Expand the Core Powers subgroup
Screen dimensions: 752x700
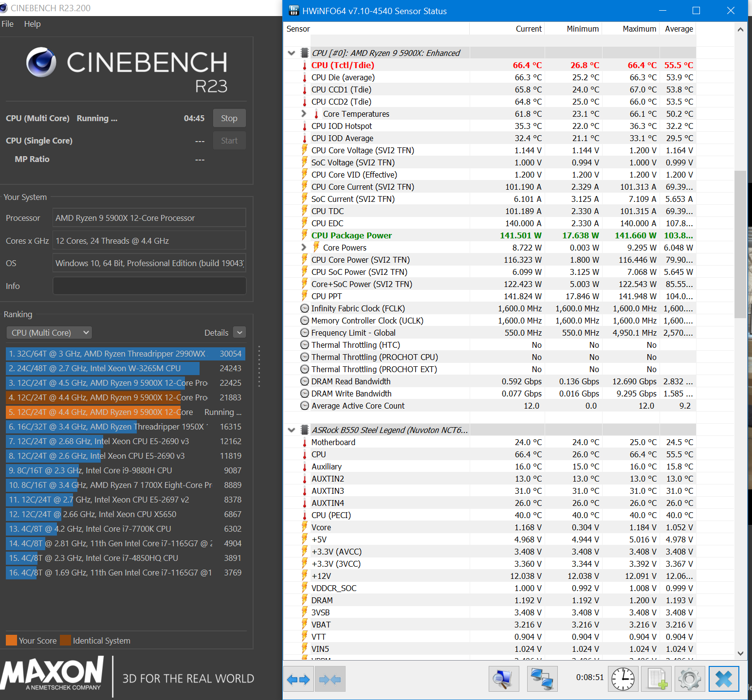[304, 247]
